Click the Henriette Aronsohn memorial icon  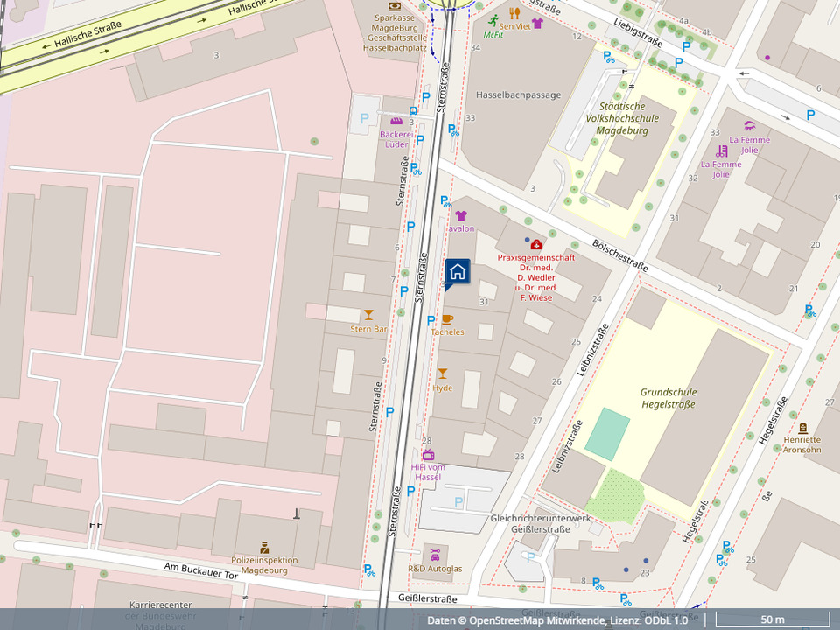coord(801,429)
